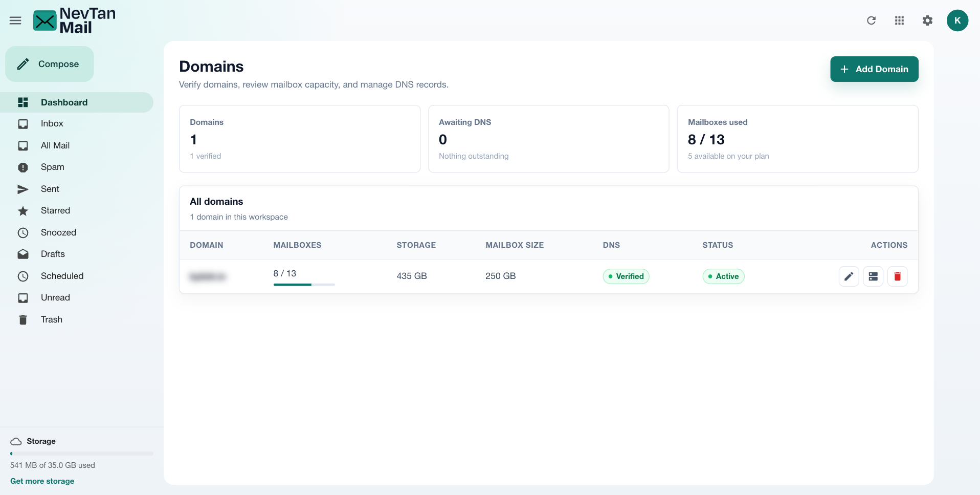Follow the Get more storage link
The height and width of the screenshot is (495, 980).
pos(42,481)
